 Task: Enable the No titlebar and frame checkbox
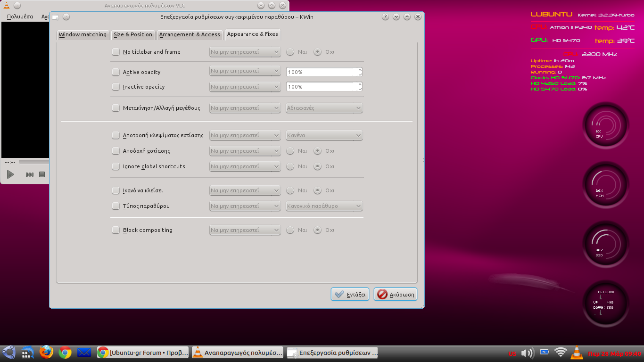click(116, 52)
